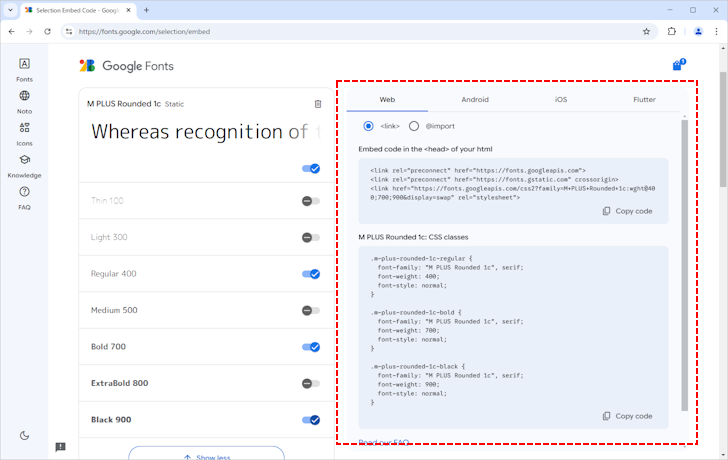Switch to the Web tab
728x460 pixels.
[x=387, y=99]
